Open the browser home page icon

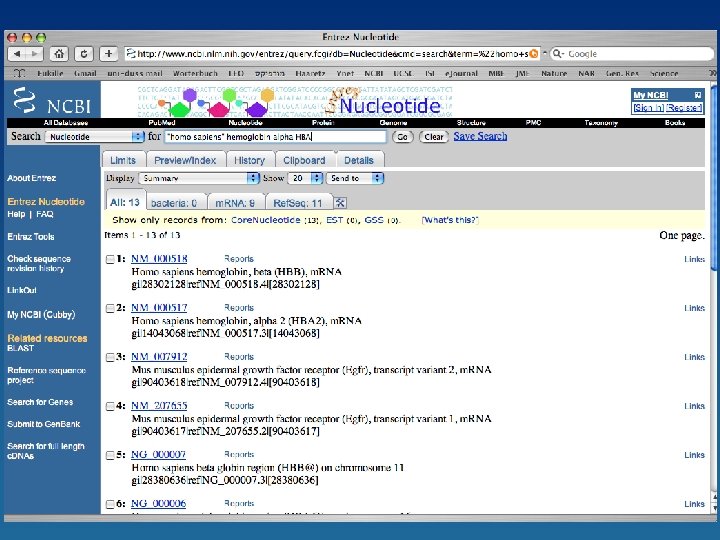click(x=59, y=54)
